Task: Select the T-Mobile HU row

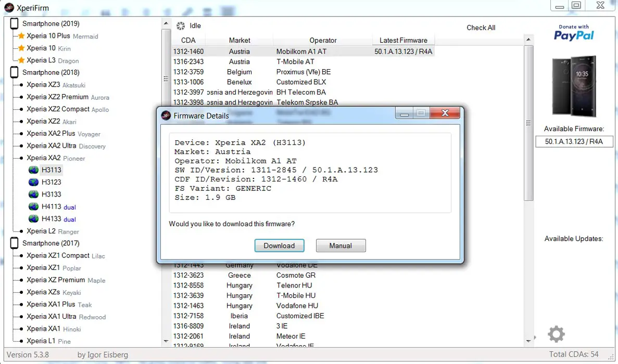Action: [303, 296]
